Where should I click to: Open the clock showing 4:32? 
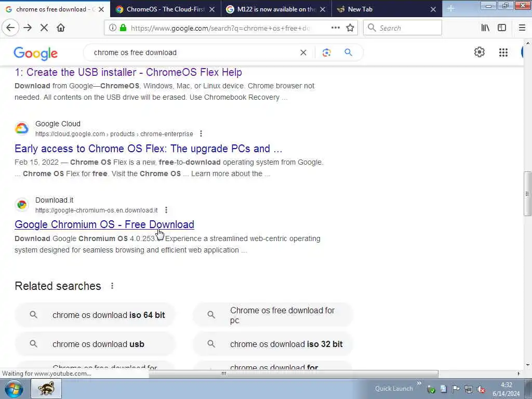(506, 389)
